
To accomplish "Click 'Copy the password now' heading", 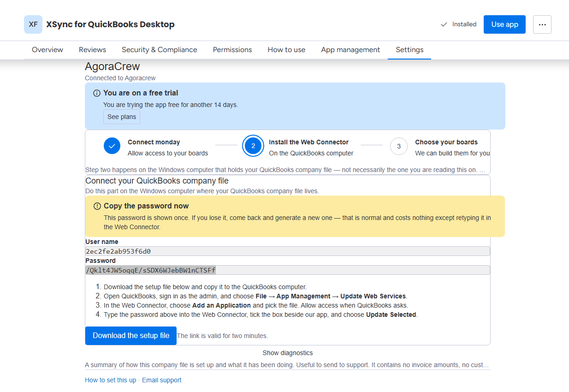I will tap(146, 206).
